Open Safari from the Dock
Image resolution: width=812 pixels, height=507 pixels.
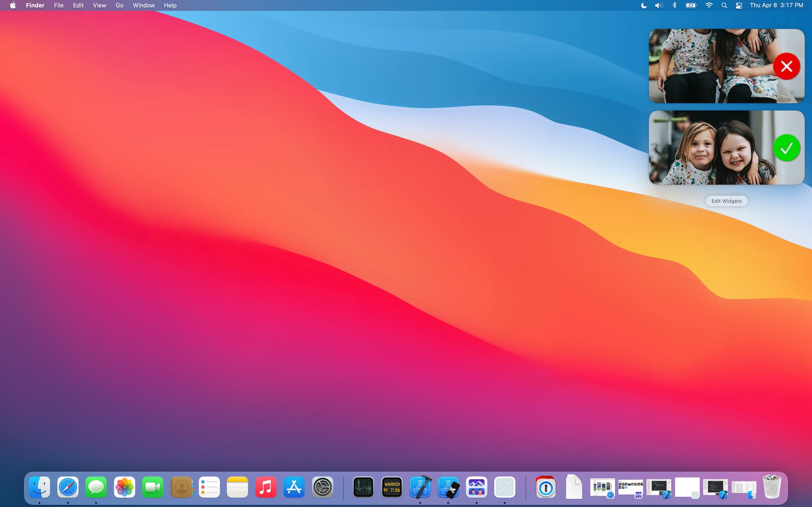(x=68, y=487)
